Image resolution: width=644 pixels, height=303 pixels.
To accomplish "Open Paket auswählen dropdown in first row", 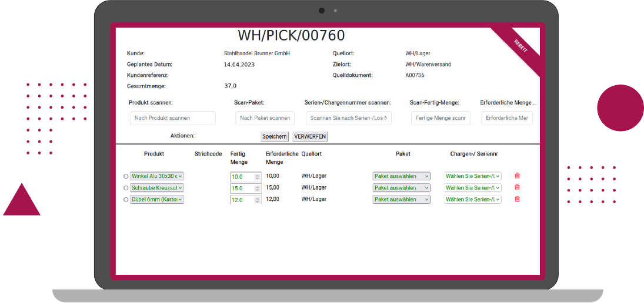I will click(x=401, y=176).
